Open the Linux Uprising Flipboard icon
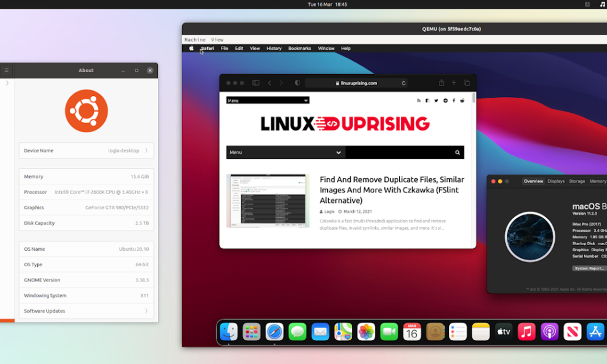This screenshot has width=607, height=364. (427, 101)
